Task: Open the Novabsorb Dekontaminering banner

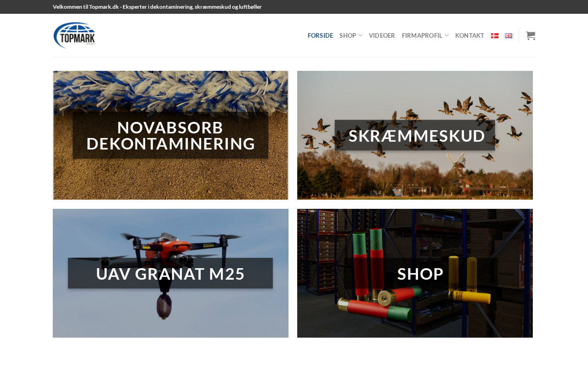Action: click(170, 135)
